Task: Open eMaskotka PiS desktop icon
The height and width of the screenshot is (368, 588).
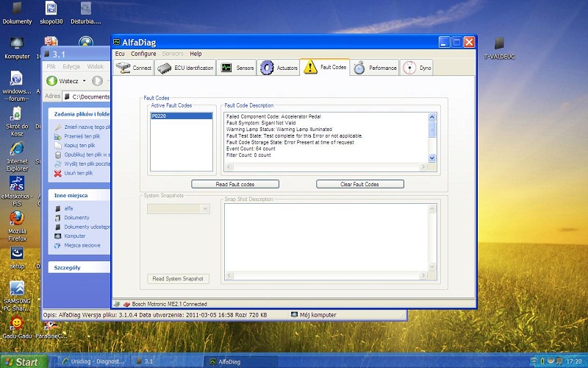Action: point(17,191)
